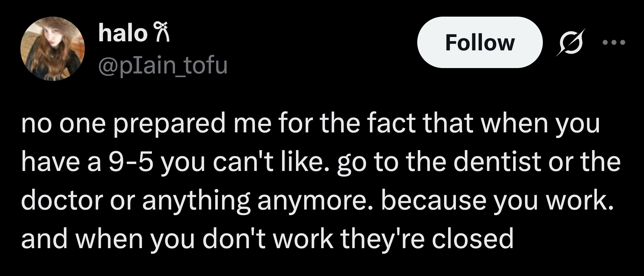Open halo's profile picture

[53, 49]
